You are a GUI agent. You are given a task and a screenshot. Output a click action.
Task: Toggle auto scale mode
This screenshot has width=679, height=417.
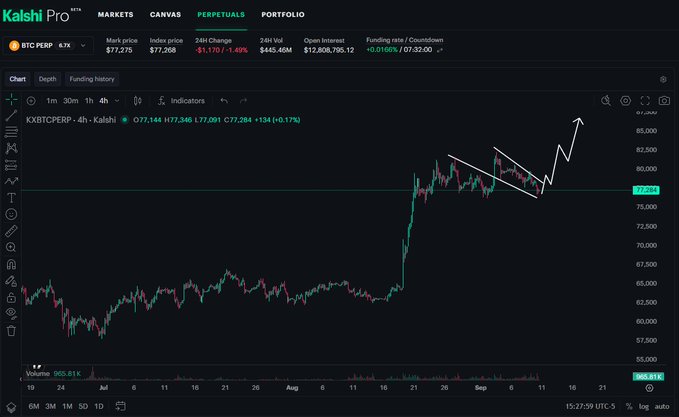coord(662,407)
